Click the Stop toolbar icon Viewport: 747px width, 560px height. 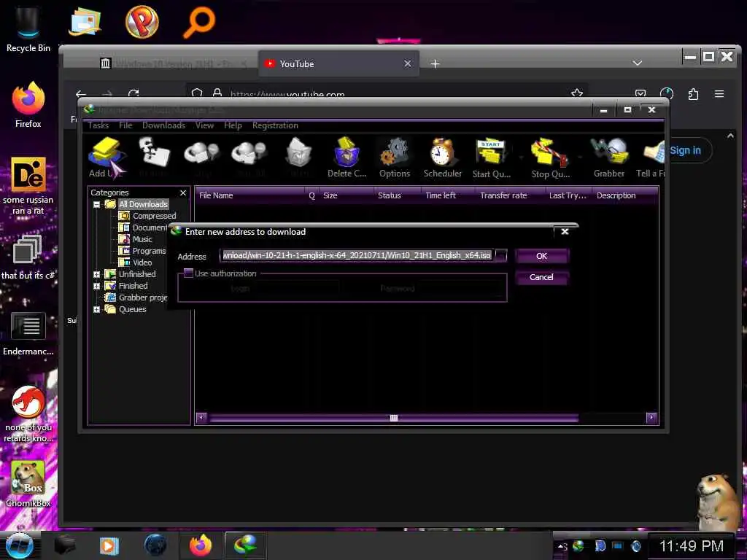[x=202, y=157]
